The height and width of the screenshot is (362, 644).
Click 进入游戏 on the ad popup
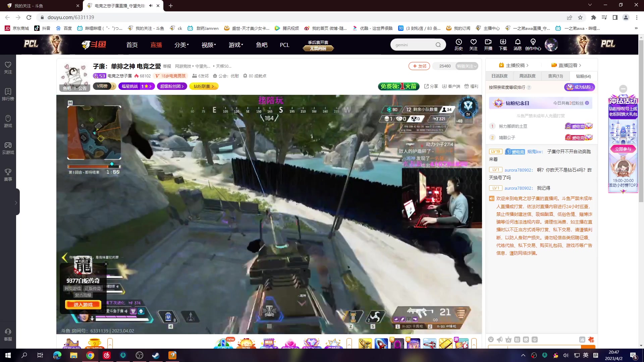[x=83, y=305]
